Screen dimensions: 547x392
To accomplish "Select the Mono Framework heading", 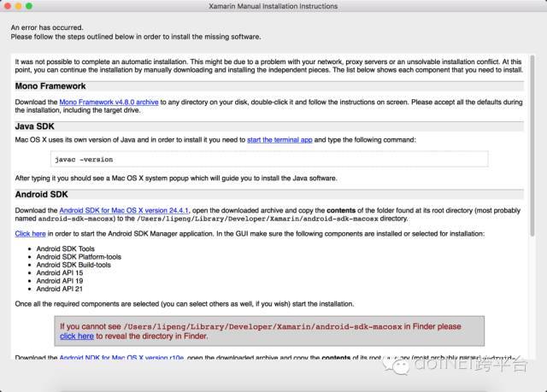I will tap(50, 86).
